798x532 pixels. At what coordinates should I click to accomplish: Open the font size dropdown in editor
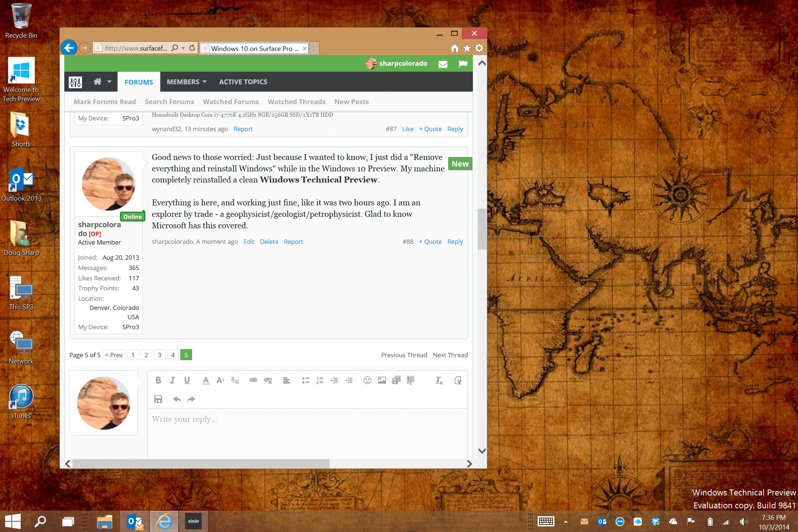(x=220, y=380)
